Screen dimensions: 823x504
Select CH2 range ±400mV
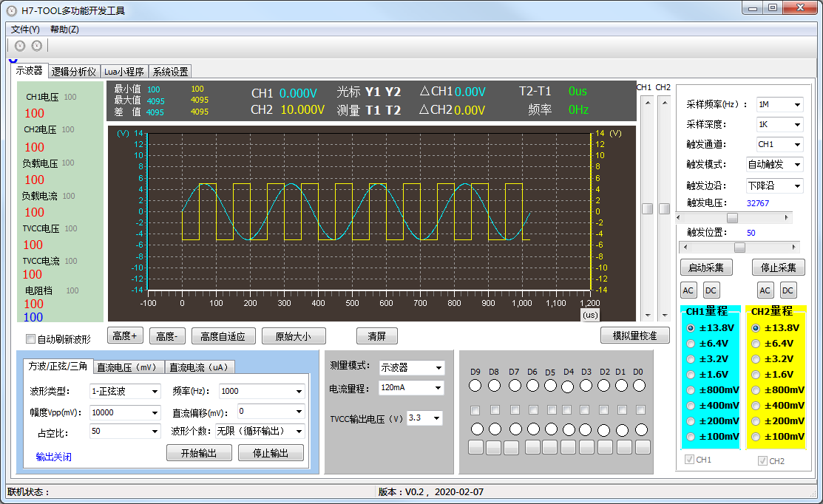[756, 406]
